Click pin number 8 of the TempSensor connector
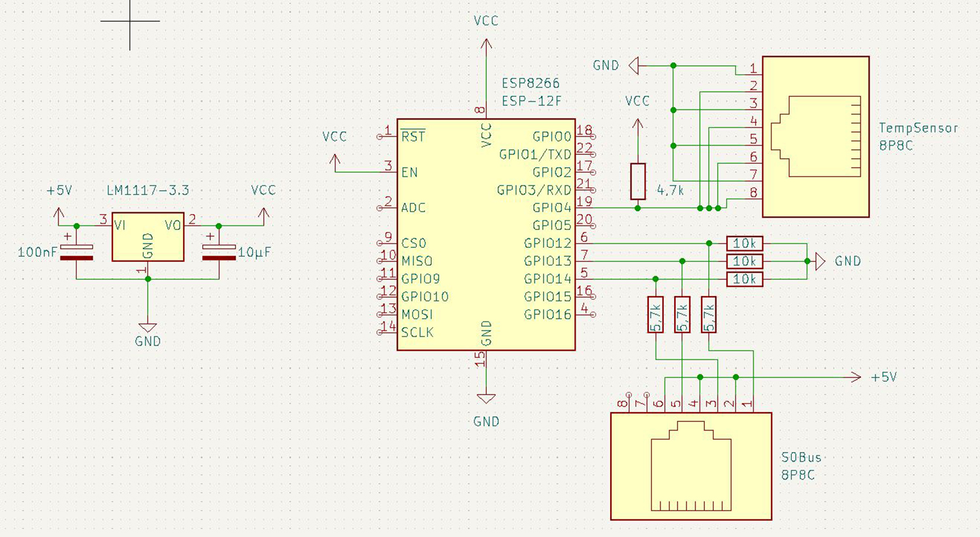This screenshot has height=537, width=980. tap(754, 192)
